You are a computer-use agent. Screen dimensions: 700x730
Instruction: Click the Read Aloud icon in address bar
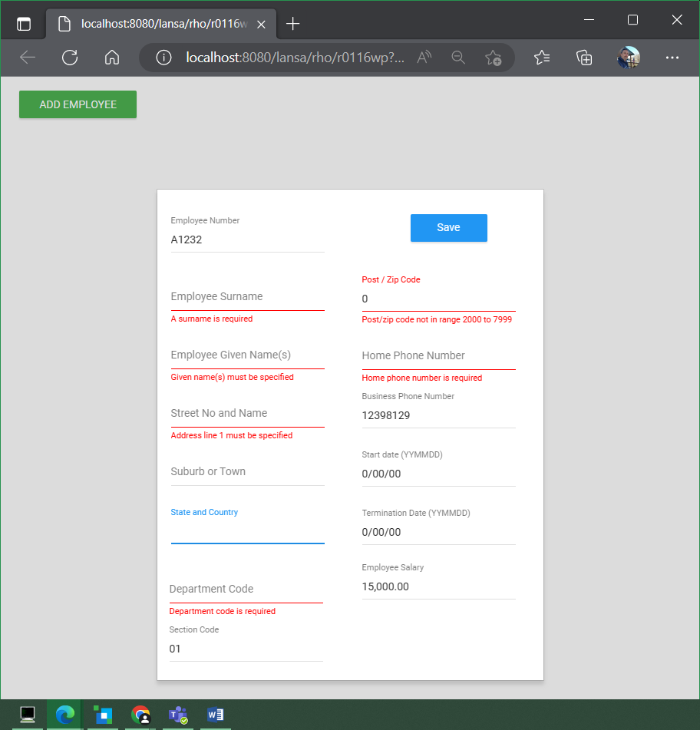(x=424, y=58)
